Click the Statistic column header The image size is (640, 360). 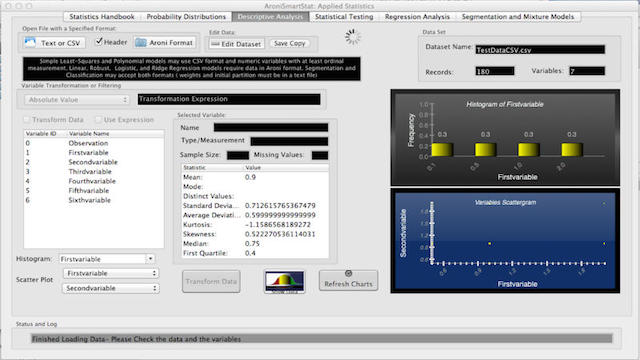pos(212,168)
